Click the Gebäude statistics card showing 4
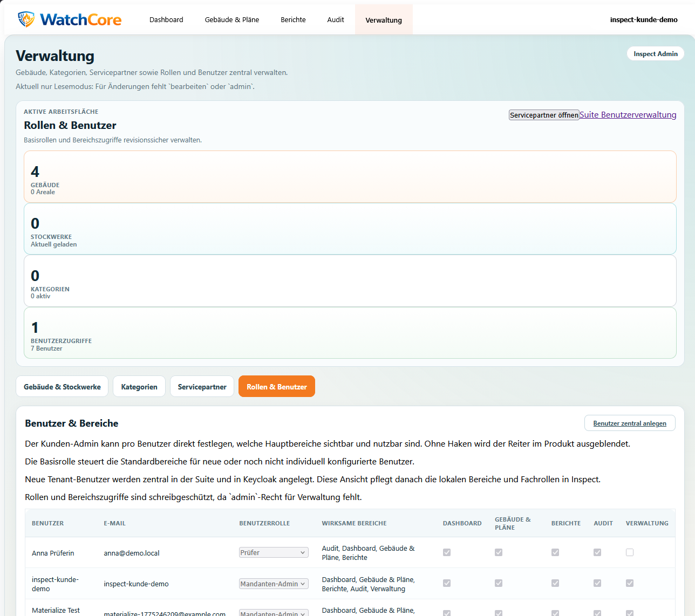This screenshot has height=616, width=695. click(349, 176)
